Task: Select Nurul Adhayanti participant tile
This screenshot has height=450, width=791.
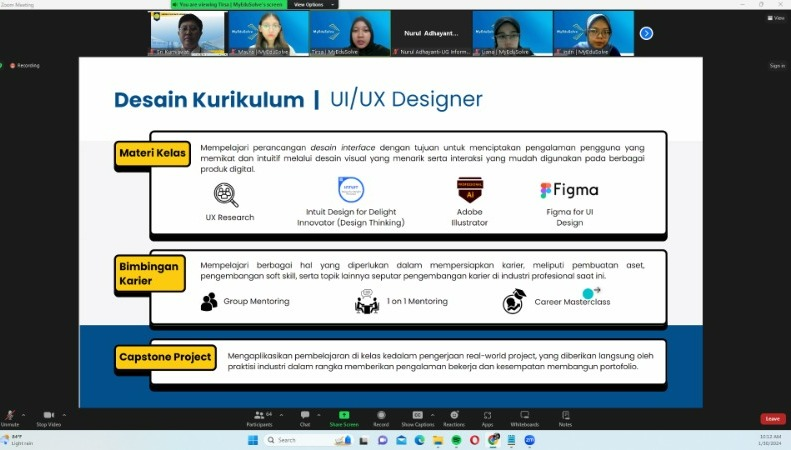Action: point(431,33)
